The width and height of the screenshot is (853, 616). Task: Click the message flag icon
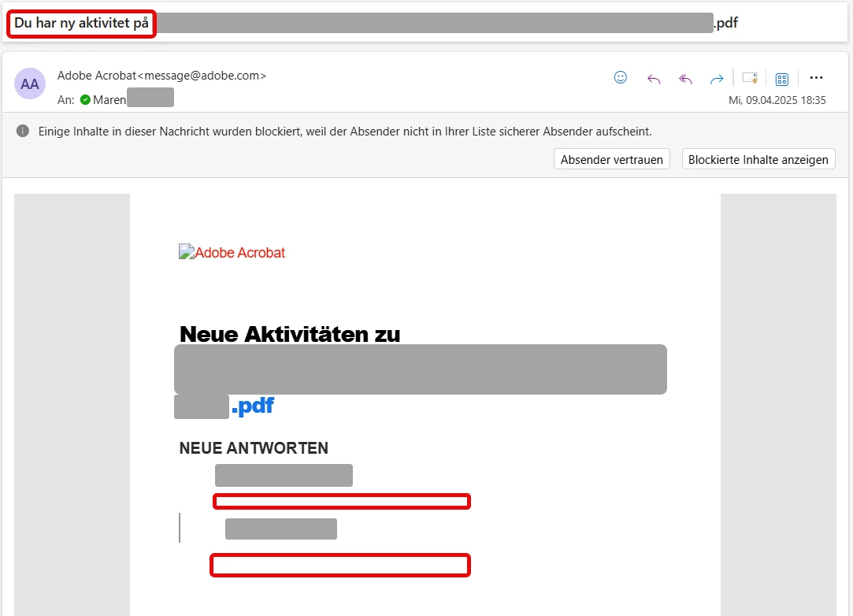coord(750,78)
